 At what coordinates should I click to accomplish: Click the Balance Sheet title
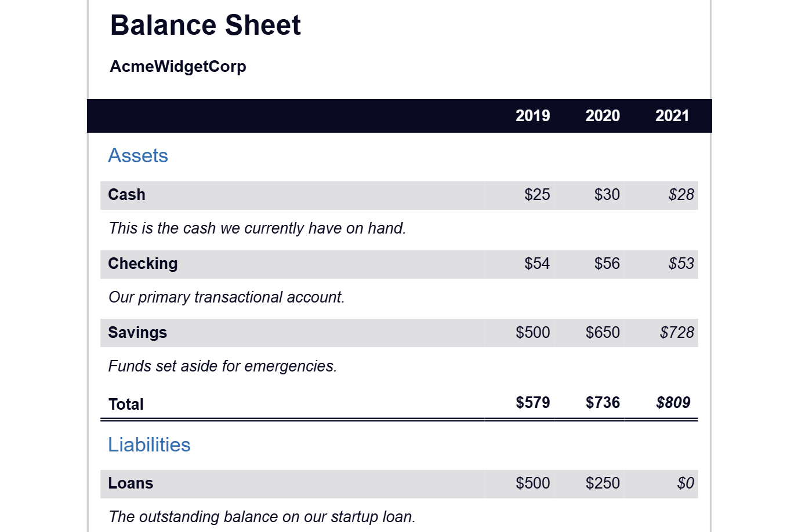(x=205, y=25)
